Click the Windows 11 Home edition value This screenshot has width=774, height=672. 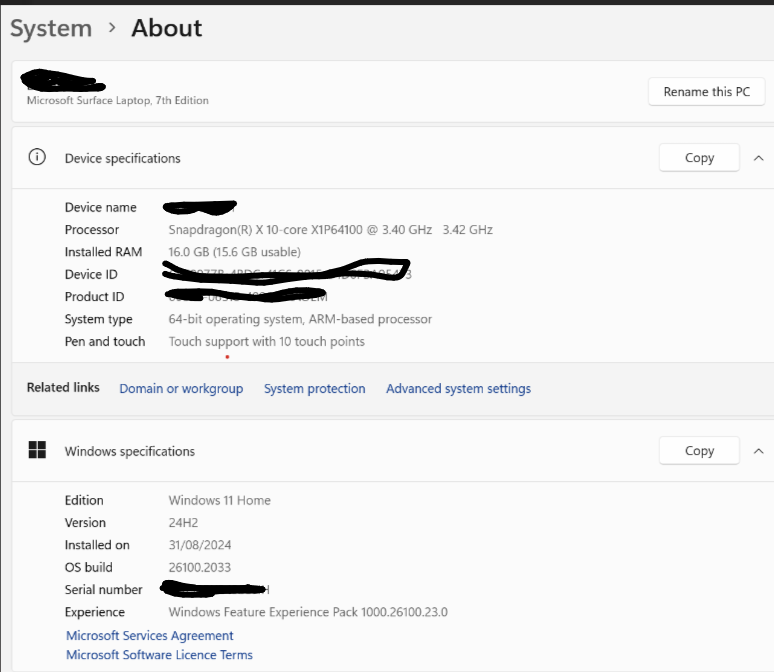point(219,500)
